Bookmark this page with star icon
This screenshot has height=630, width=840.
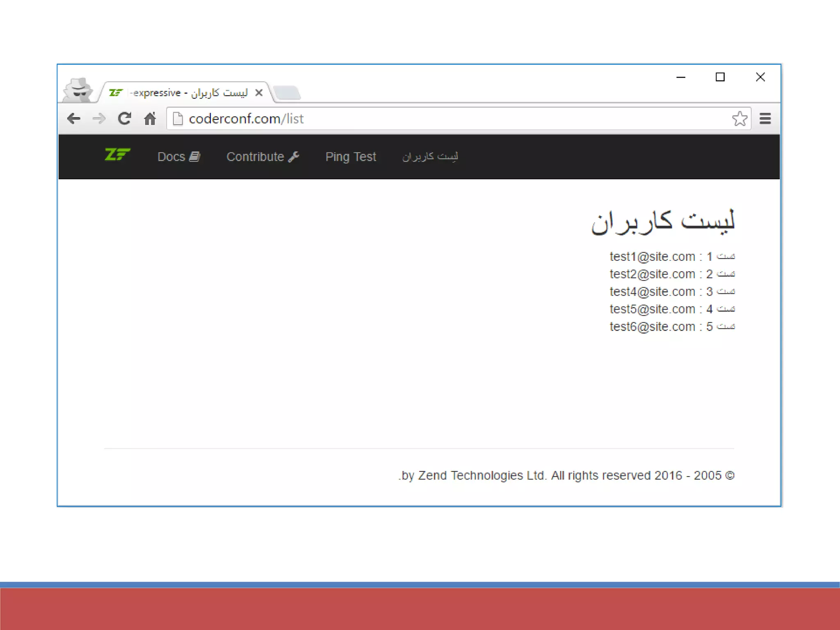tap(740, 119)
